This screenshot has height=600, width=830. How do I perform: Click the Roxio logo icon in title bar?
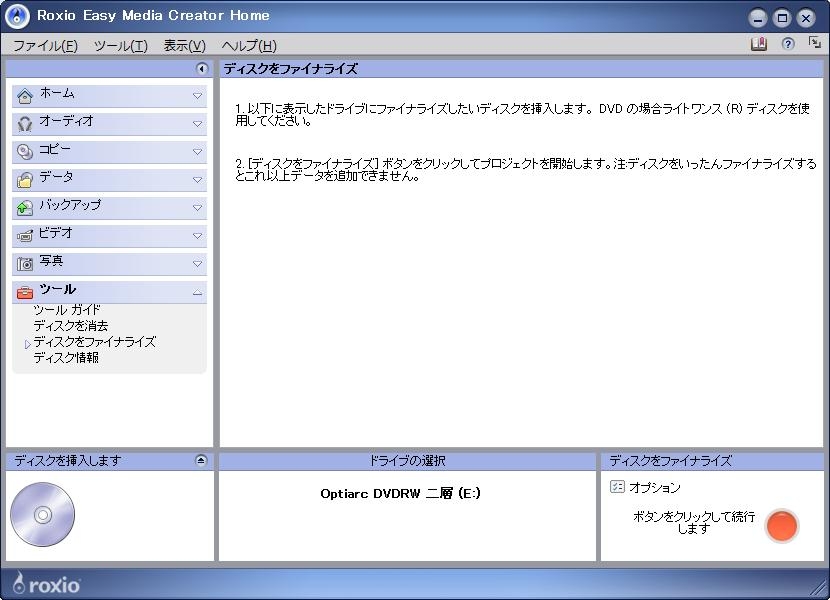pyautogui.click(x=17, y=16)
